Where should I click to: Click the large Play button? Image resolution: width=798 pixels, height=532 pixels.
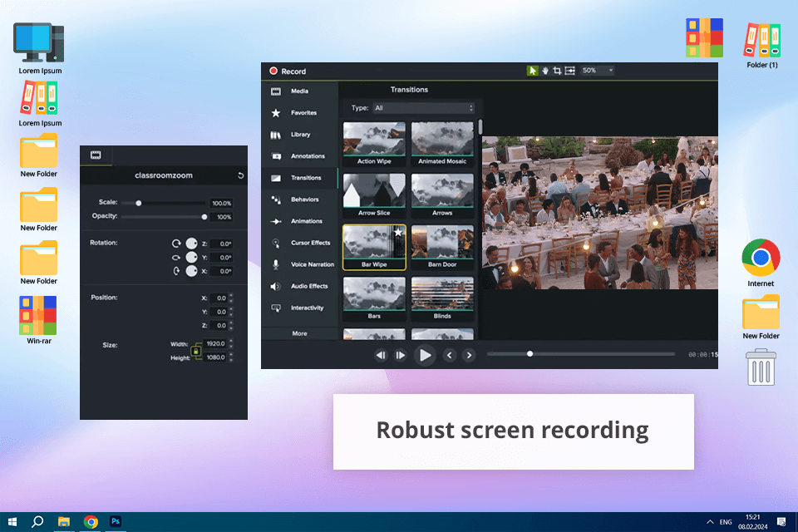(425, 355)
